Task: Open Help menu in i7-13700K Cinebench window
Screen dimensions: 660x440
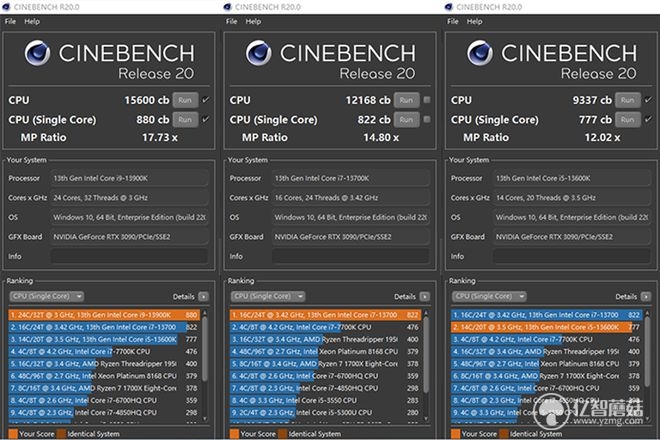Action: 253,21
